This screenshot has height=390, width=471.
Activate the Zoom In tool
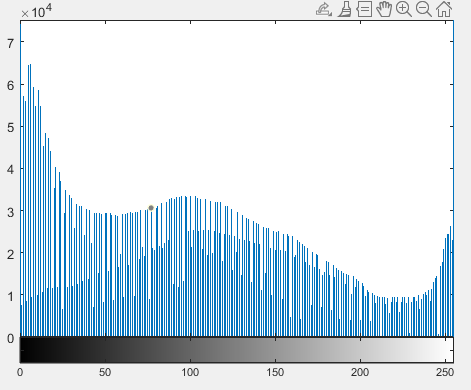pyautogui.click(x=404, y=9)
